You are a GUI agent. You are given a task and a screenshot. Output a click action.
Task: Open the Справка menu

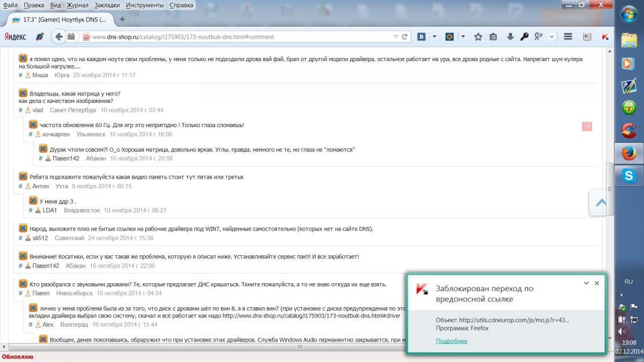181,5
